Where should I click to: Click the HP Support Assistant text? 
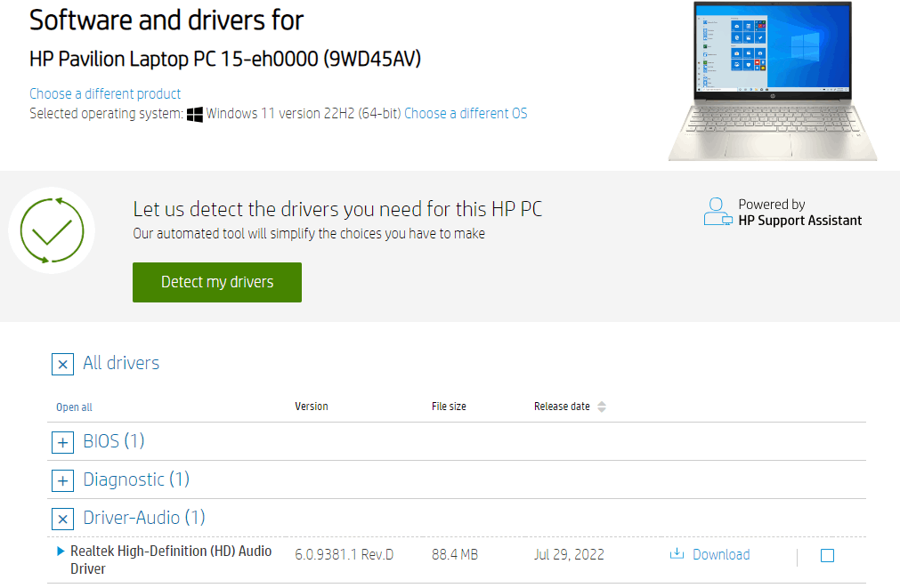tap(800, 221)
